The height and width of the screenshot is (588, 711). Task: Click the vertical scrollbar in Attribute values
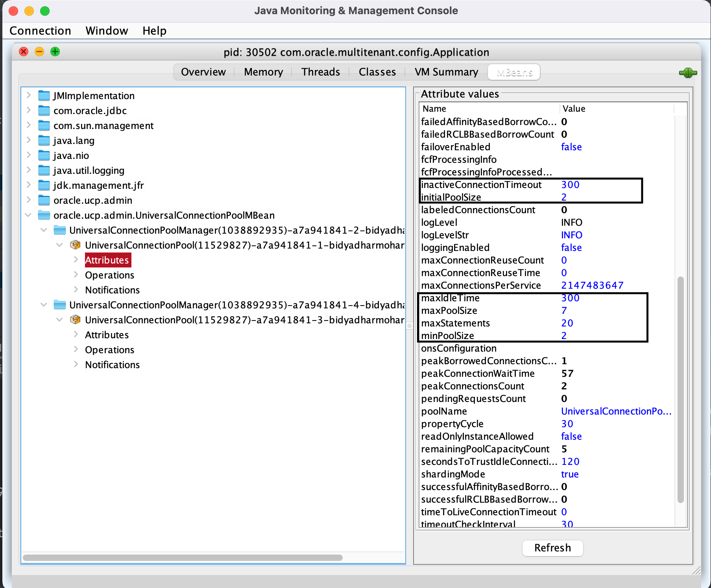(680, 389)
